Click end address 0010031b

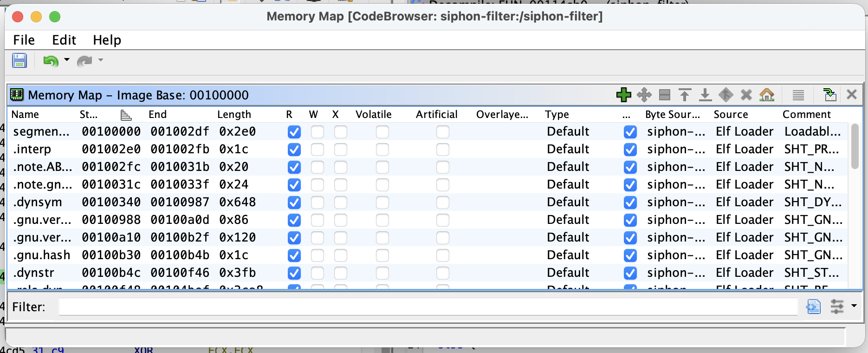click(180, 167)
